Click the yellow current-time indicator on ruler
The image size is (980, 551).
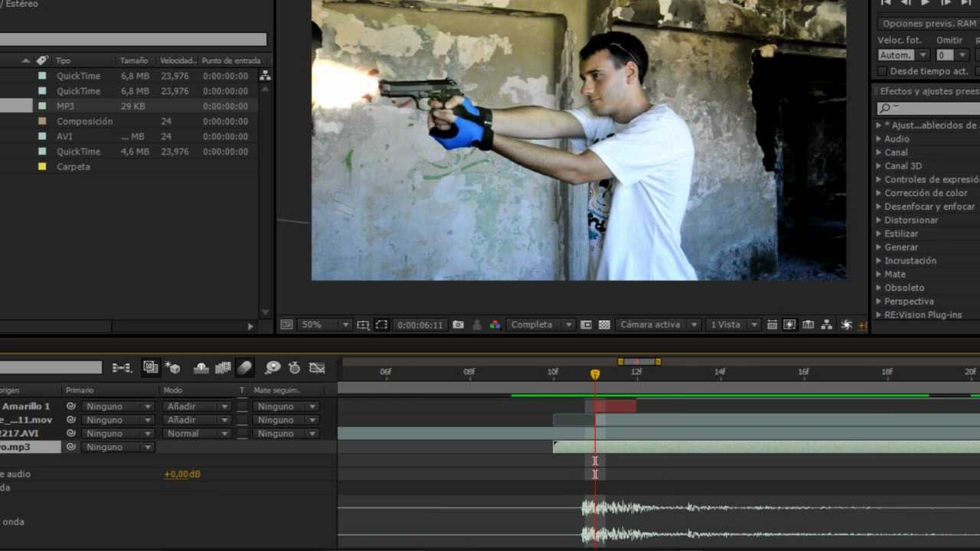click(x=595, y=374)
